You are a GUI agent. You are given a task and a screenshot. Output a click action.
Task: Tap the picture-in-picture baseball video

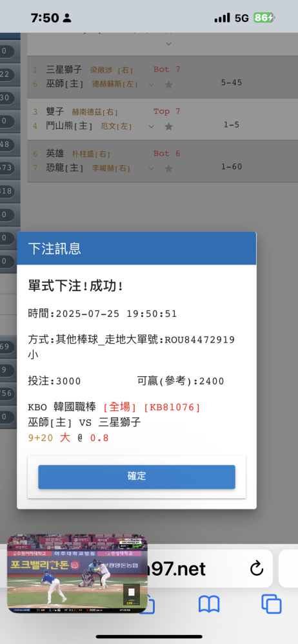click(x=77, y=574)
